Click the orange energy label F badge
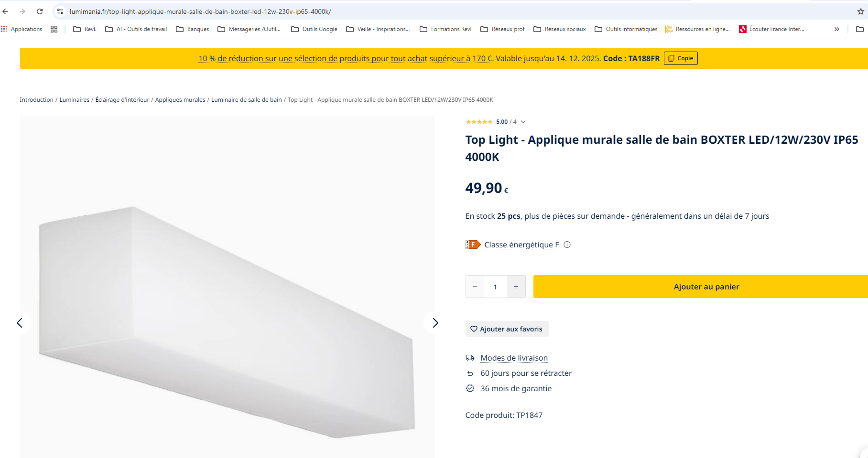This screenshot has height=458, width=868. pyautogui.click(x=473, y=245)
